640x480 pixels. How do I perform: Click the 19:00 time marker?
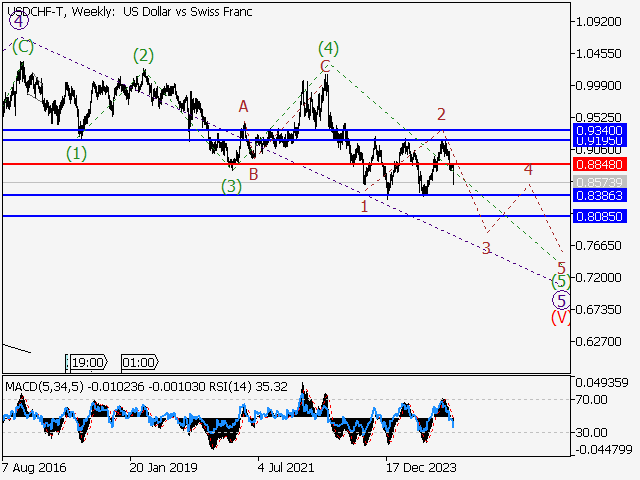pos(88,362)
